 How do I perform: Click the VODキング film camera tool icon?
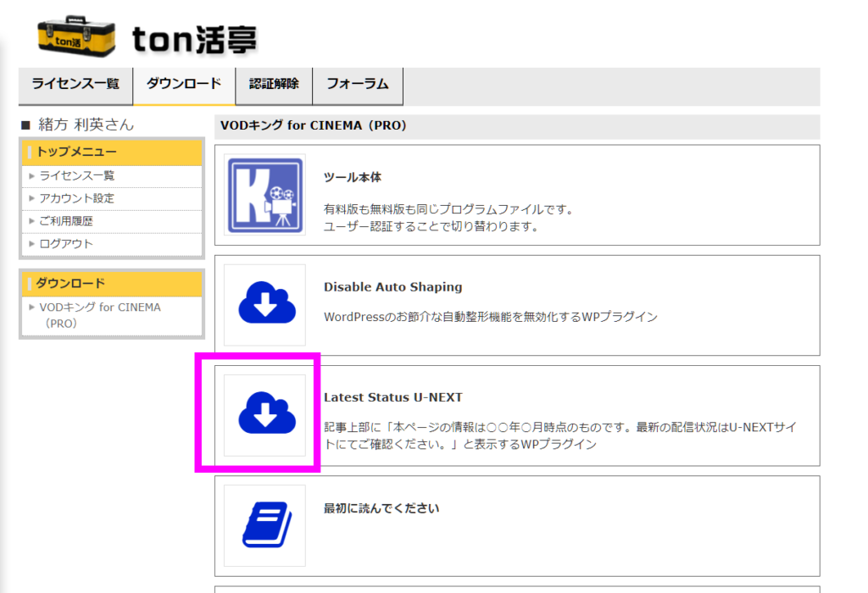point(264,195)
